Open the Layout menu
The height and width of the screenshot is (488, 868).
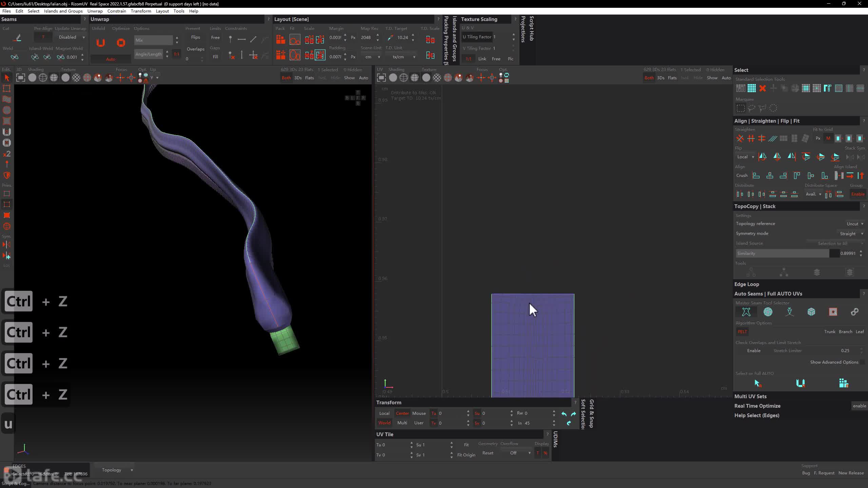click(162, 11)
